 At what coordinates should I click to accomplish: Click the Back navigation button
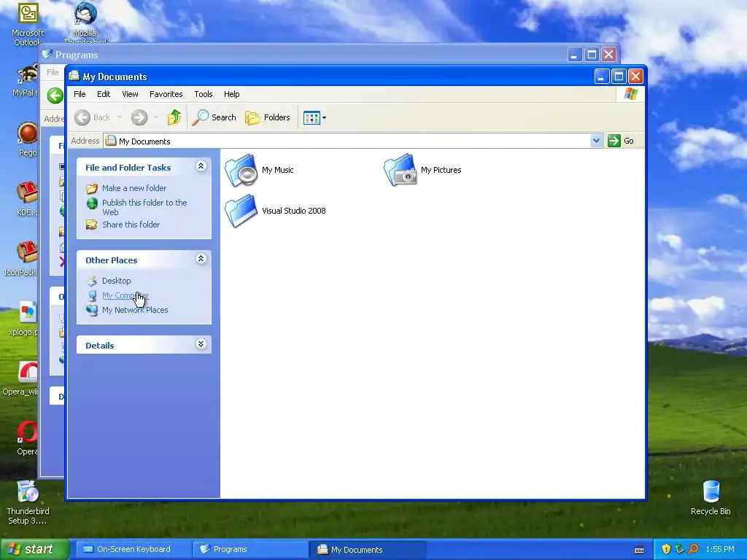point(93,117)
